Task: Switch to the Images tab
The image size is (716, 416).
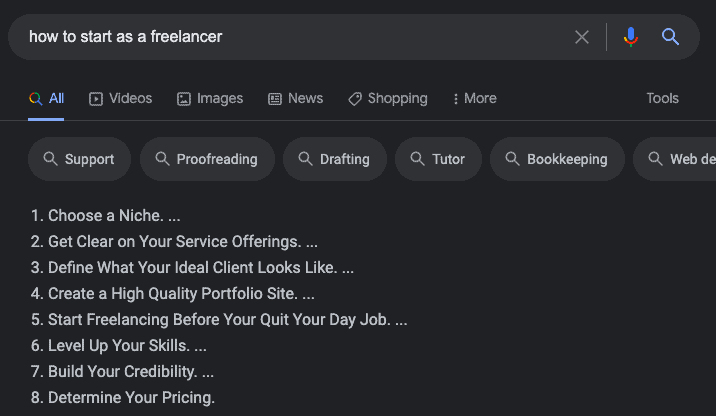Action: 210,99
